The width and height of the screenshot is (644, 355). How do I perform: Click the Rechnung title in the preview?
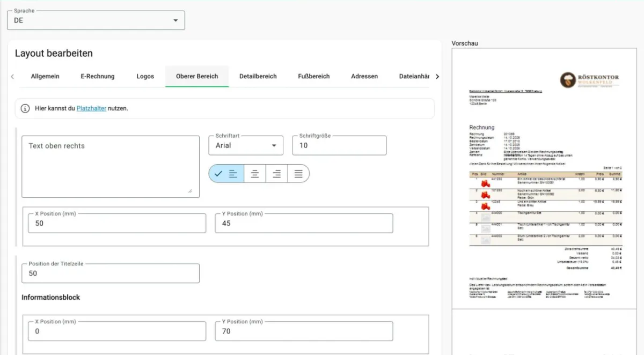point(482,128)
